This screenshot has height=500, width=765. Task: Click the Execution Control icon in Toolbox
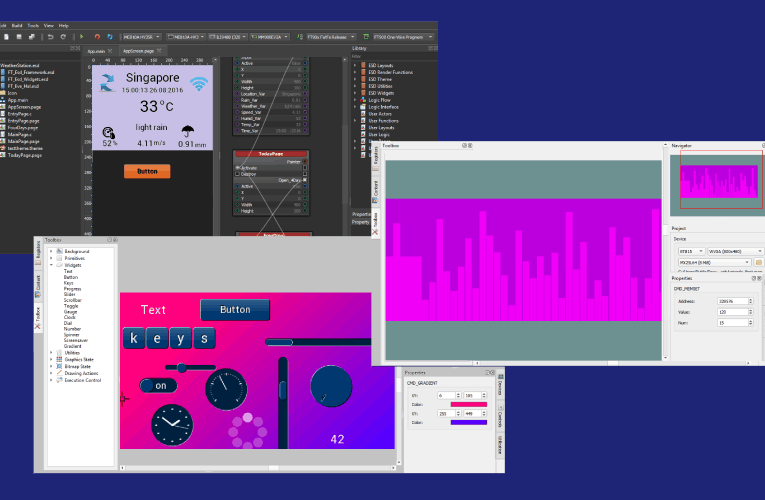click(x=59, y=380)
